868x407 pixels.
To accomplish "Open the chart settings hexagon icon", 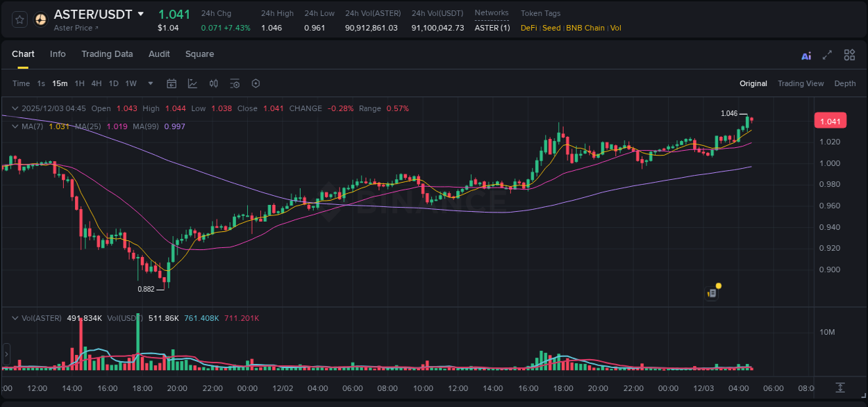I will (x=256, y=83).
